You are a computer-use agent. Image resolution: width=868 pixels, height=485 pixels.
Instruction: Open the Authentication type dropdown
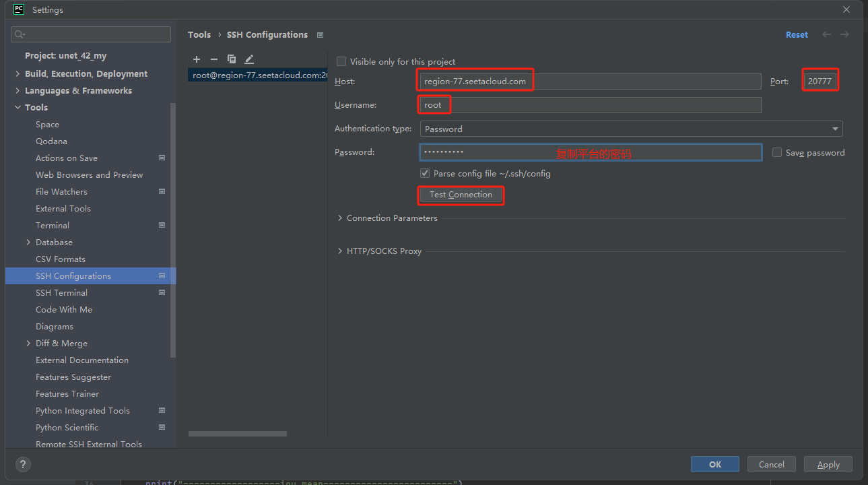pos(631,129)
